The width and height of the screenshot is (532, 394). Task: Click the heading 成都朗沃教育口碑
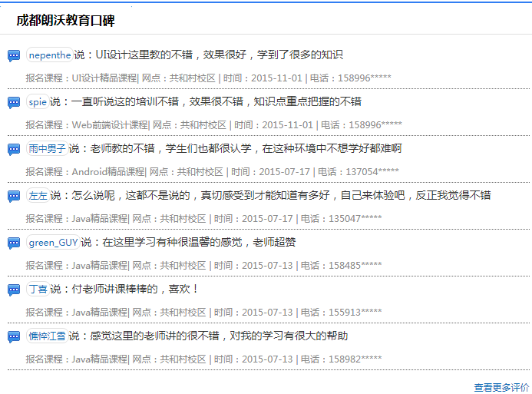tap(65, 21)
